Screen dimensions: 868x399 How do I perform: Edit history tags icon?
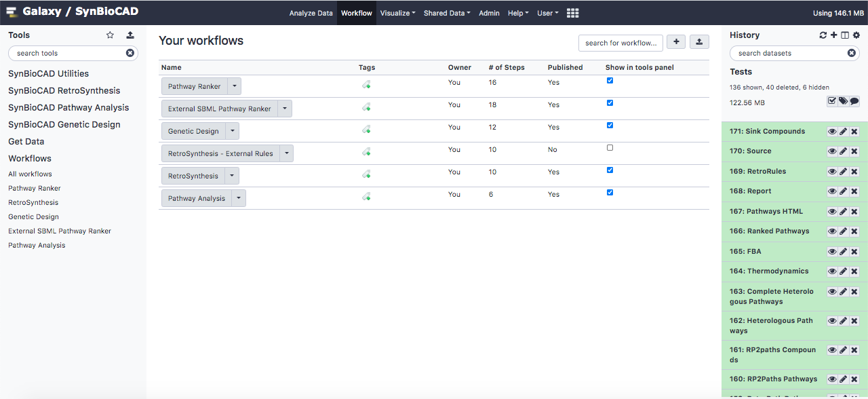[x=843, y=101]
